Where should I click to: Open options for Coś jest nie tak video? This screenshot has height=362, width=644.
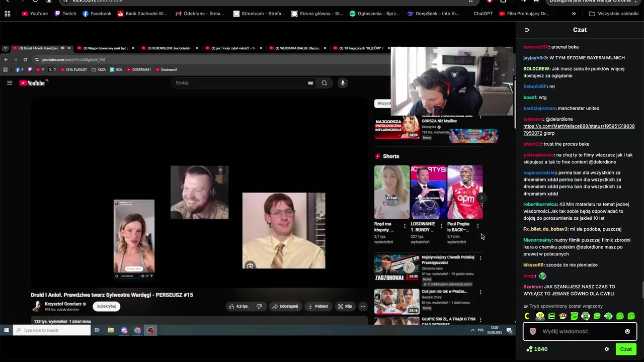pyautogui.click(x=480, y=292)
